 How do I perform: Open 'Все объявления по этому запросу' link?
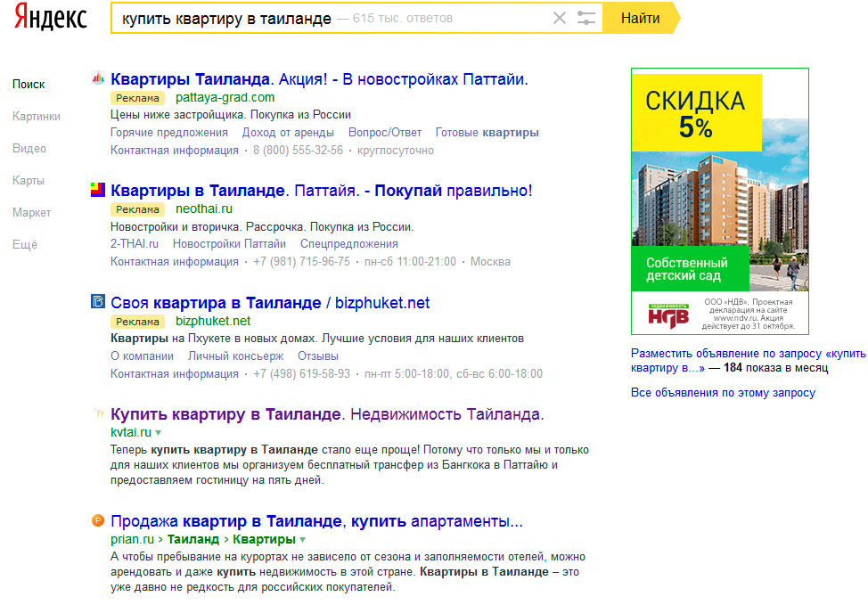pos(723,392)
